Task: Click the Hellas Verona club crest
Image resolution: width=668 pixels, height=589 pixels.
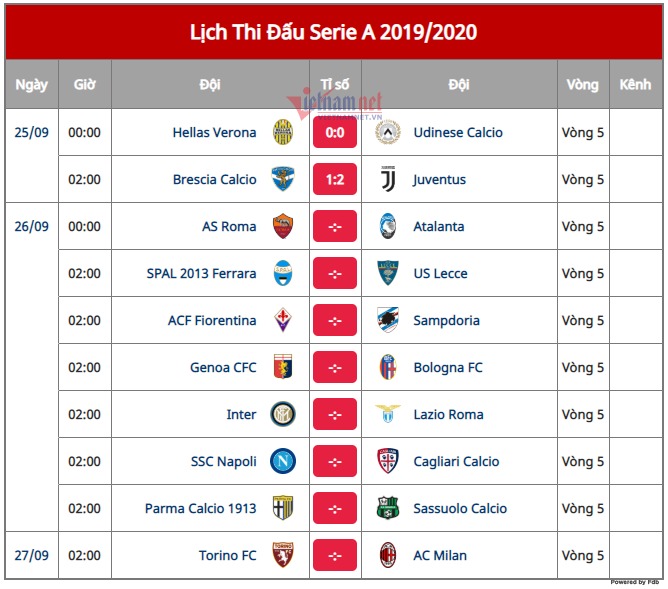Action: click(283, 132)
